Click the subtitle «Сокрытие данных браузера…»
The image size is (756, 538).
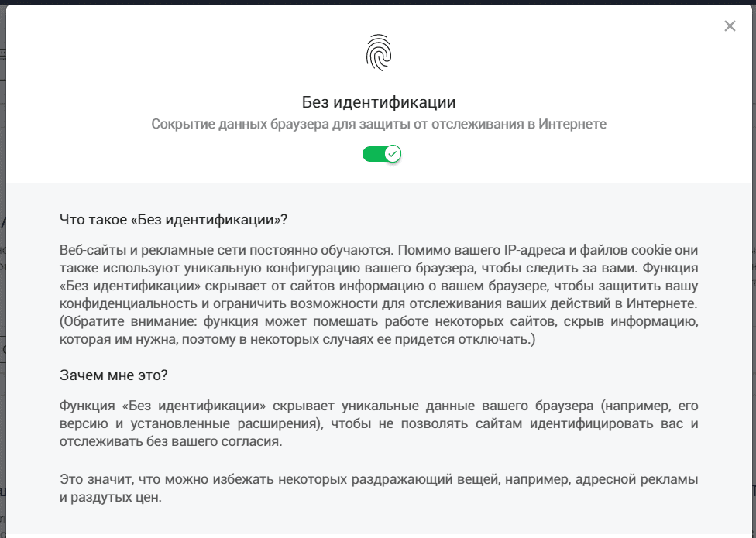click(x=379, y=124)
